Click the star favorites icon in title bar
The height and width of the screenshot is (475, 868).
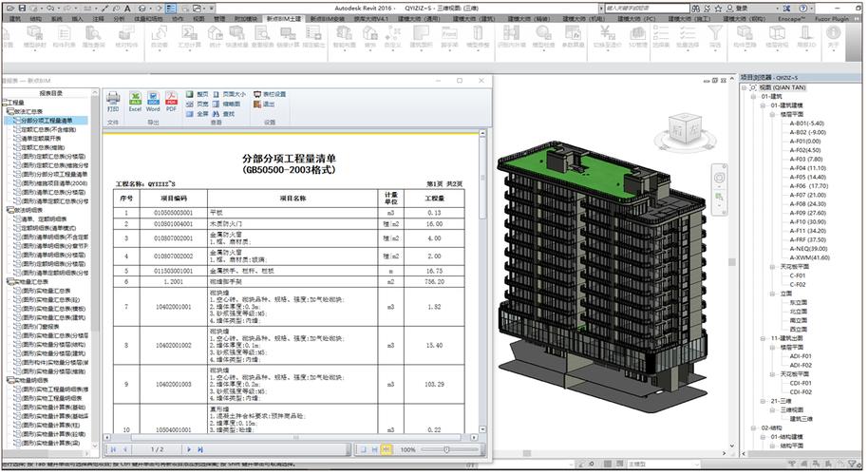click(719, 9)
